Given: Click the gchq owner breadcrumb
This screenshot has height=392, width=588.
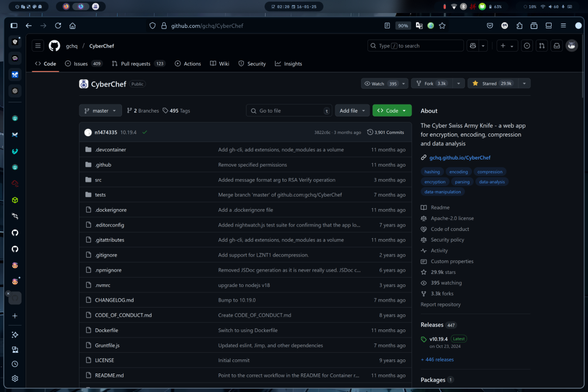Looking at the screenshot, I should pos(72,46).
